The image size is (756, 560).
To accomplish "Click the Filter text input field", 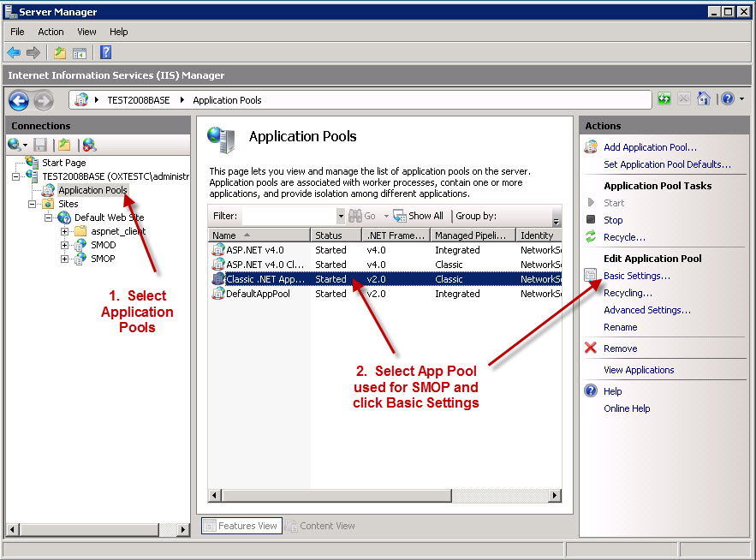I will (289, 216).
